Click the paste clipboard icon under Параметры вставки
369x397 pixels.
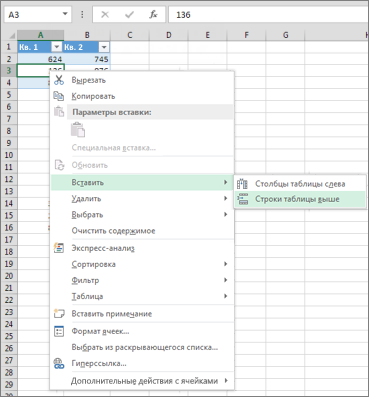coord(78,130)
